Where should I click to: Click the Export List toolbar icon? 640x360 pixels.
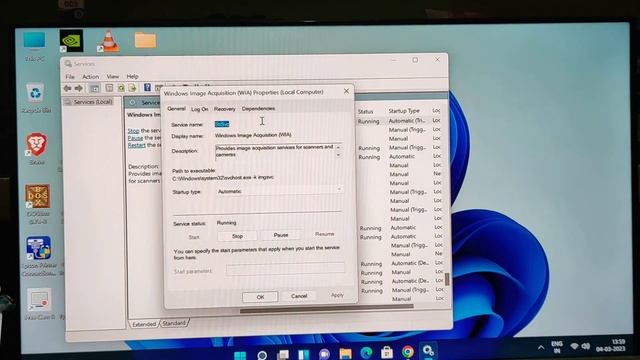132,88
